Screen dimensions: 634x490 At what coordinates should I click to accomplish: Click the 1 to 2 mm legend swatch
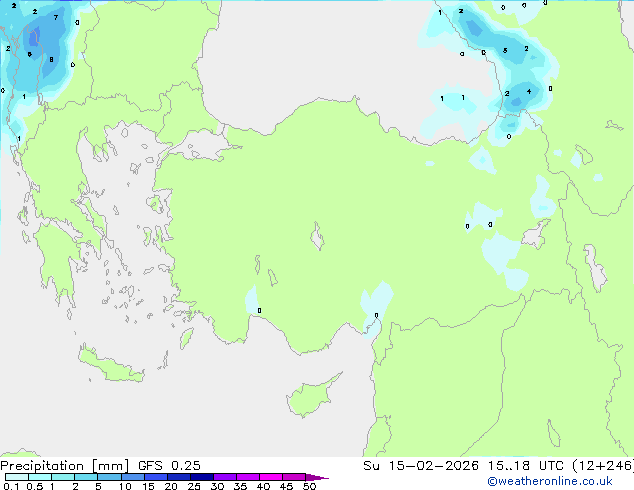pos(63,477)
